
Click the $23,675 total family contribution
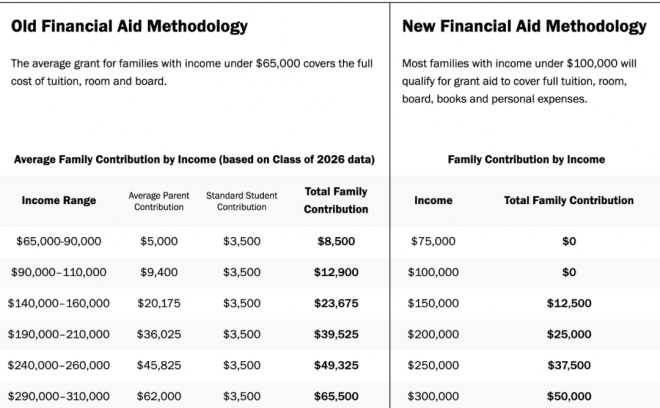336,304
